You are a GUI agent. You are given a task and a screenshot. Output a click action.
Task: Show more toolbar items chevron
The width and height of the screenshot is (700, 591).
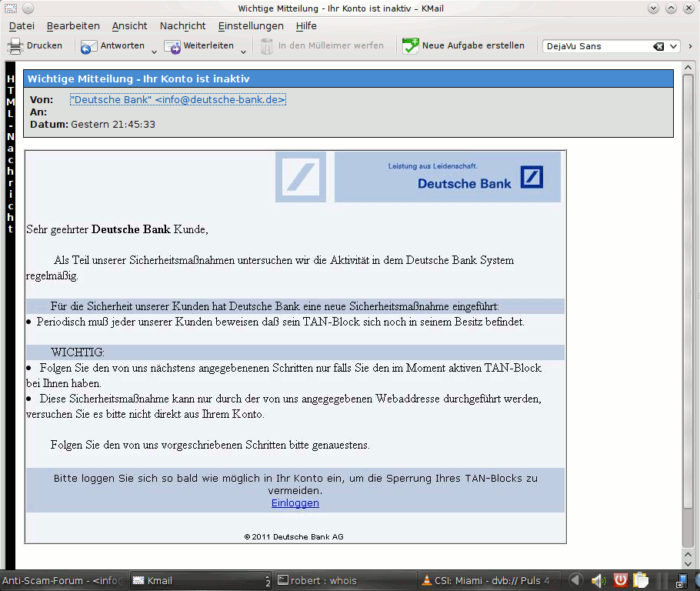coord(690,46)
